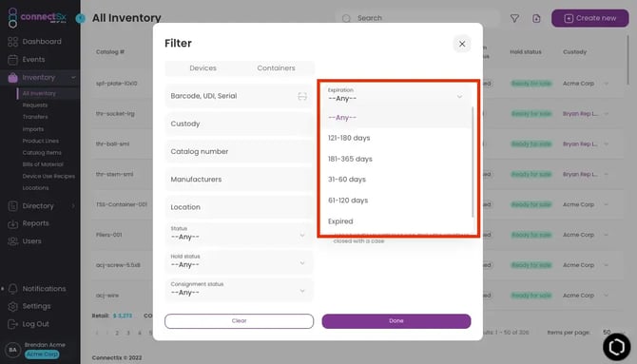This screenshot has width=637, height=364.
Task: Expand the Hold status dropdown
Action: (239, 261)
